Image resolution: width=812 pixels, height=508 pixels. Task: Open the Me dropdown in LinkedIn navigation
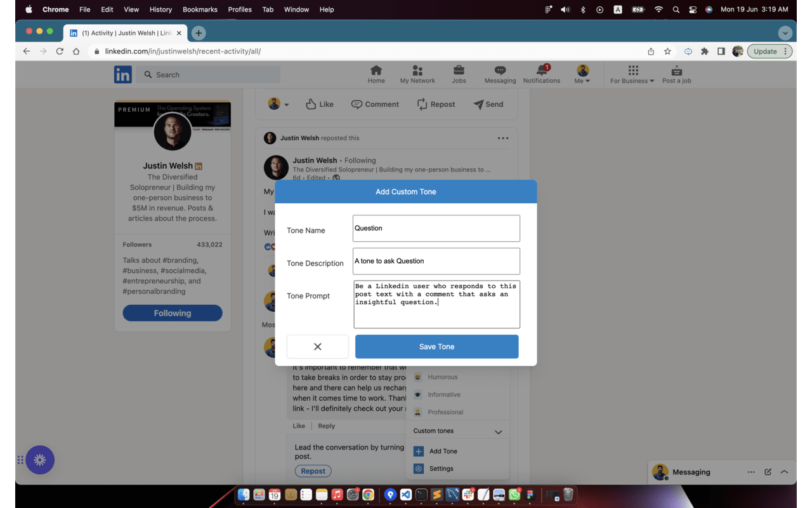tap(582, 74)
